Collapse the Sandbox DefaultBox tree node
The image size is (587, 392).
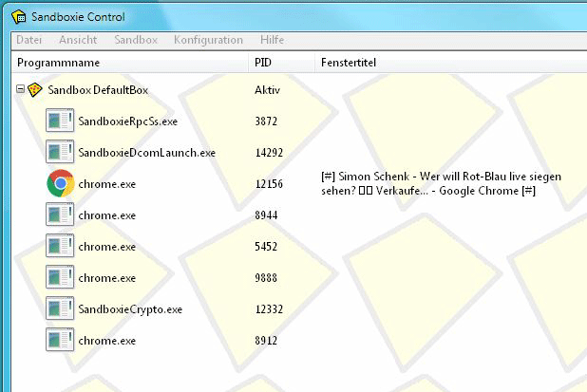pyautogui.click(x=20, y=89)
